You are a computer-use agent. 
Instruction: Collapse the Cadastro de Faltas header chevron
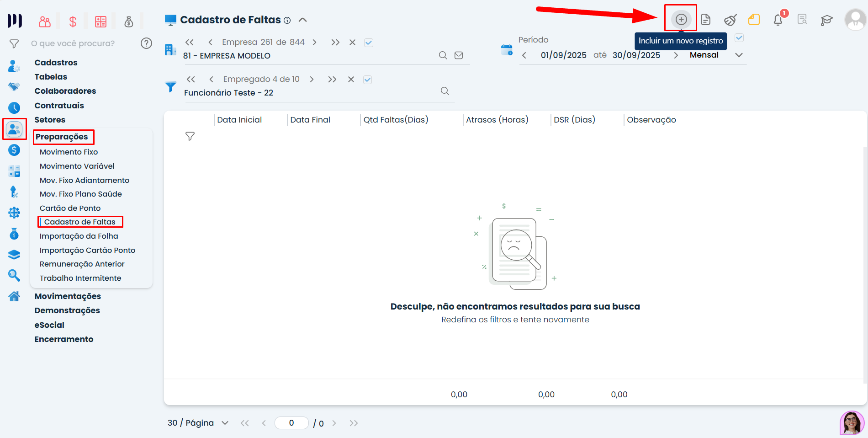point(302,20)
